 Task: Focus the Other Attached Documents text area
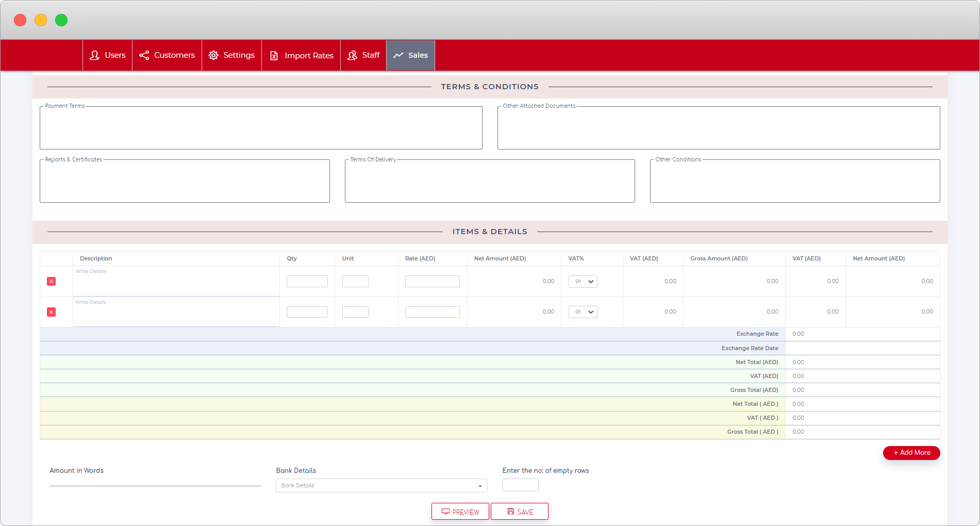point(719,128)
